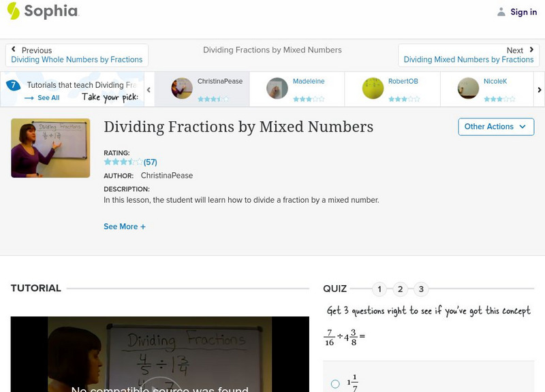This screenshot has height=392, width=545.
Task: Select the first quiz answer radio button
Action: click(335, 384)
